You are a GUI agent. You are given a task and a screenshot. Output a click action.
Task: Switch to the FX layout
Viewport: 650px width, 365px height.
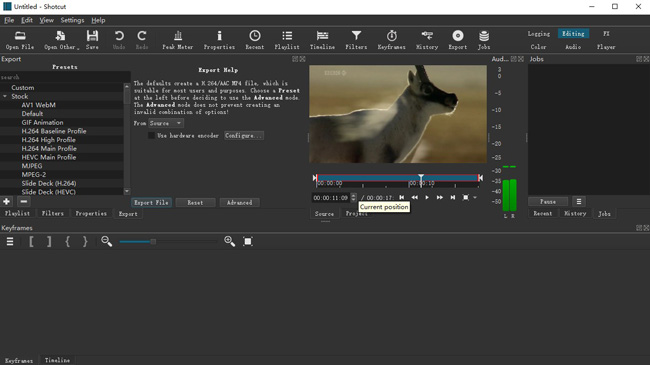606,34
